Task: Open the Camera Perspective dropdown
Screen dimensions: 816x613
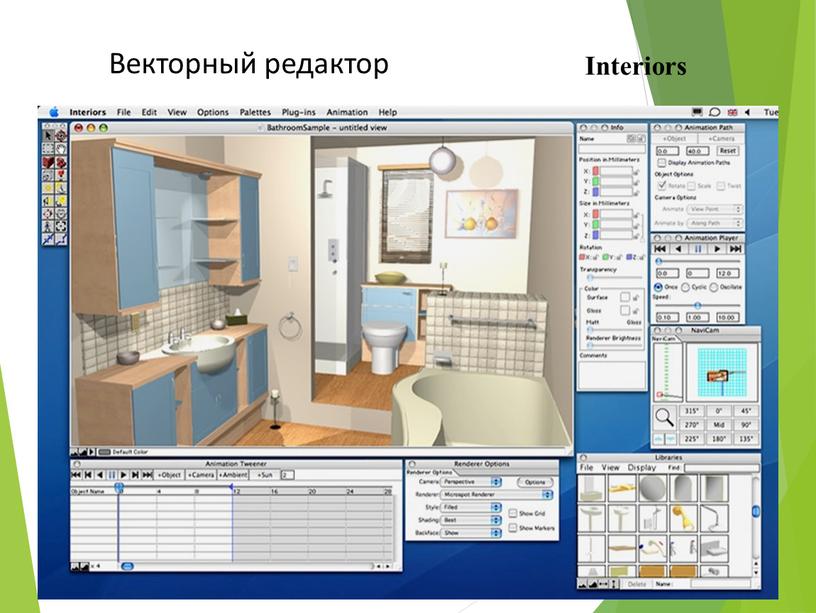Action: point(471,482)
